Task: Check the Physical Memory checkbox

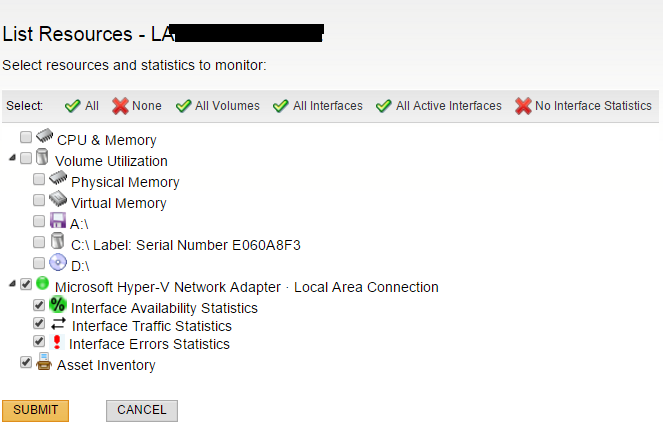Action: click(x=39, y=180)
